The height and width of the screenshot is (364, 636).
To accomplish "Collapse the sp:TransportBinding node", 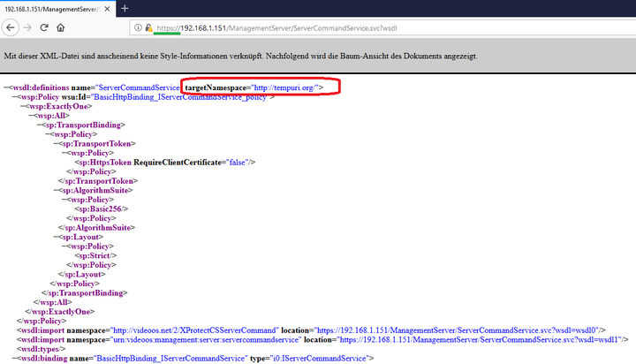I will [42, 125].
